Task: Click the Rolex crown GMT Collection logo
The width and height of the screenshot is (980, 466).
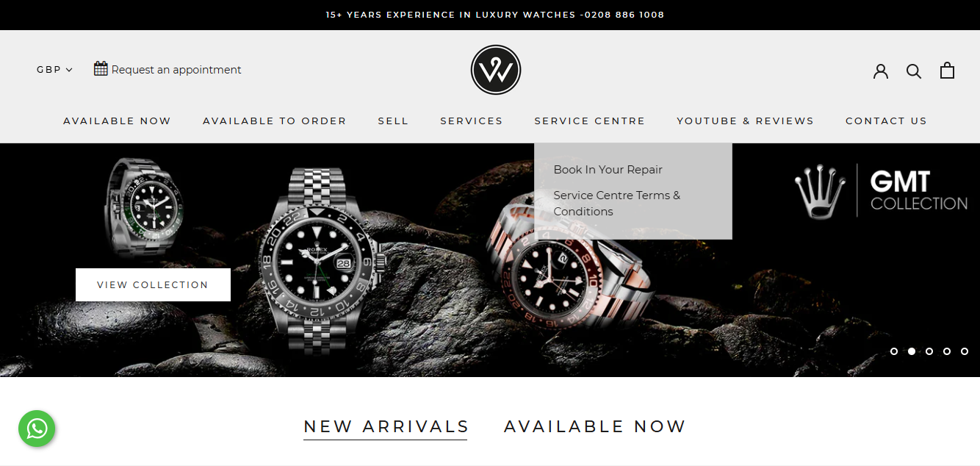Action: [x=881, y=190]
